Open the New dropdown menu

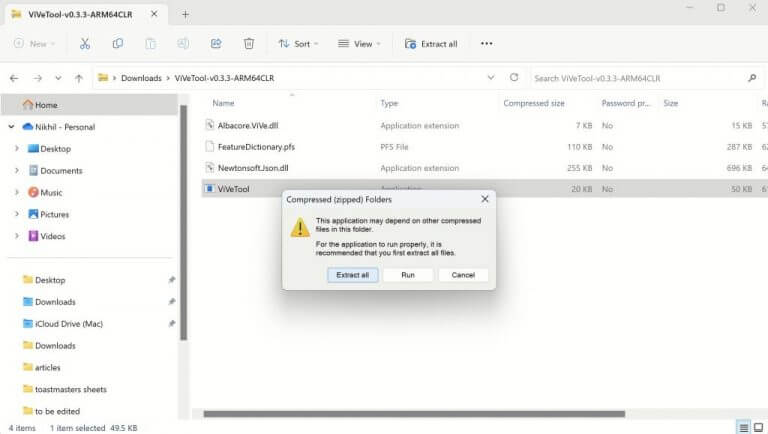34,44
